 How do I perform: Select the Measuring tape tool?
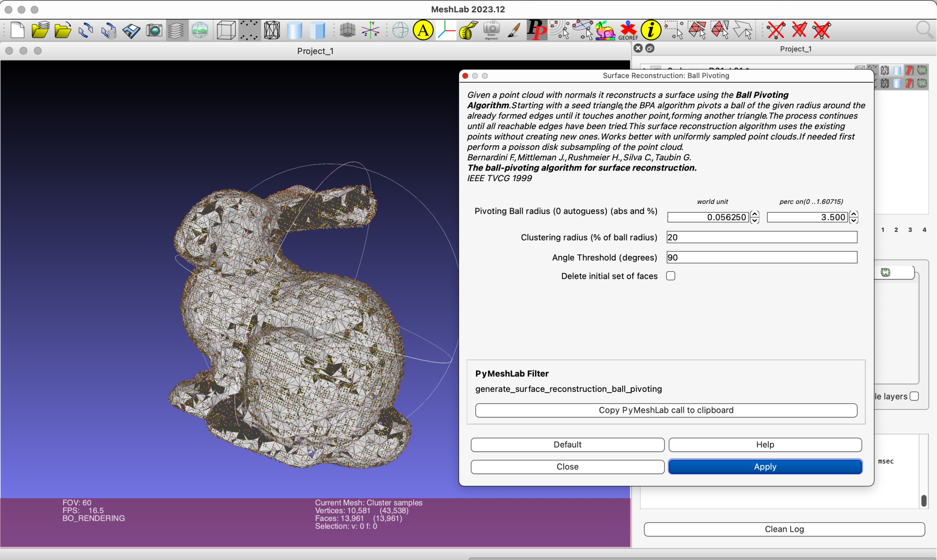(x=468, y=31)
